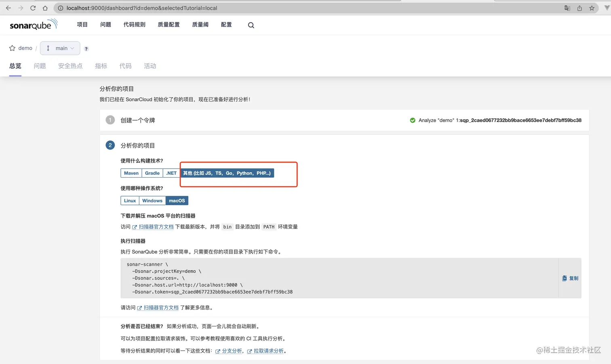Favorite the demo project star
The image size is (611, 364).
[x=12, y=48]
